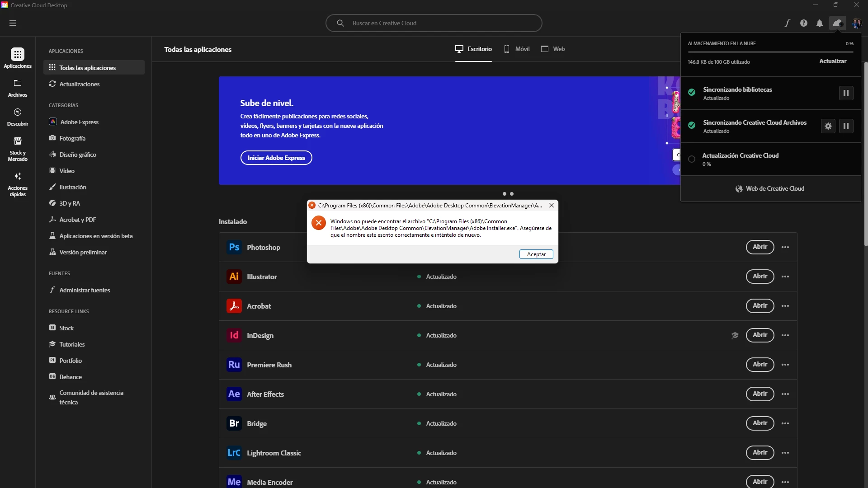Select second carousel dot under banner
The image size is (868, 488).
coord(512,194)
